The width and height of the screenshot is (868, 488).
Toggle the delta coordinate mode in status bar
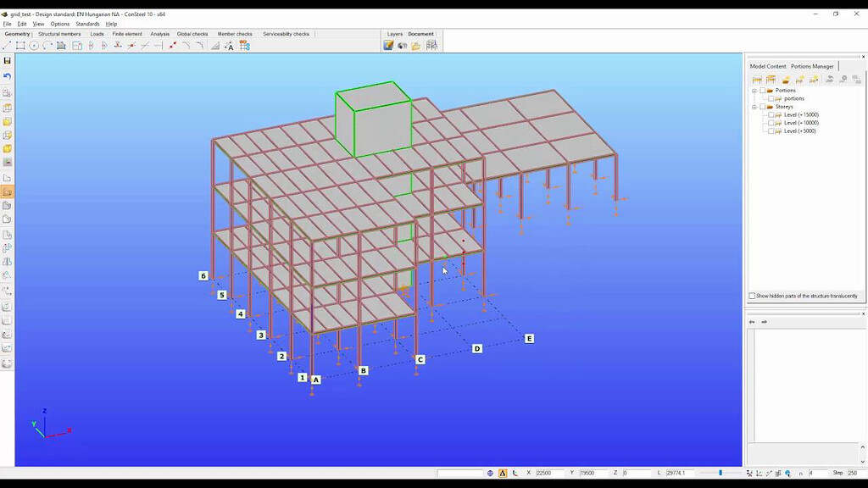tap(502, 473)
